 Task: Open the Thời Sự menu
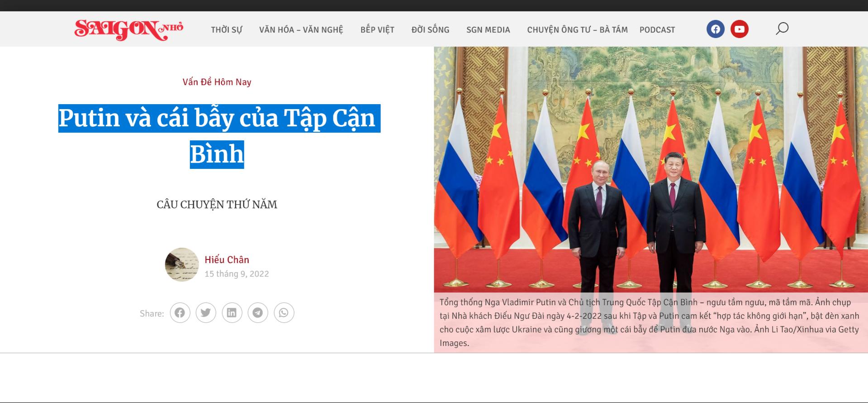(227, 30)
